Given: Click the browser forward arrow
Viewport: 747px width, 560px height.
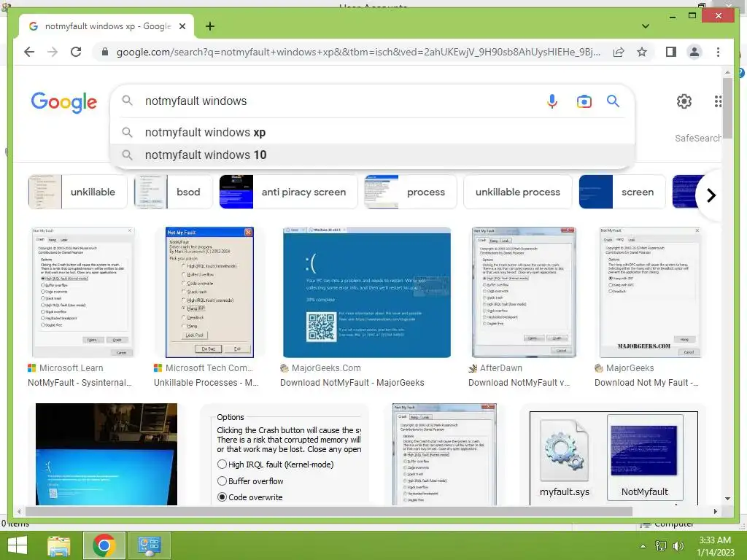Looking at the screenshot, I should (x=53, y=52).
